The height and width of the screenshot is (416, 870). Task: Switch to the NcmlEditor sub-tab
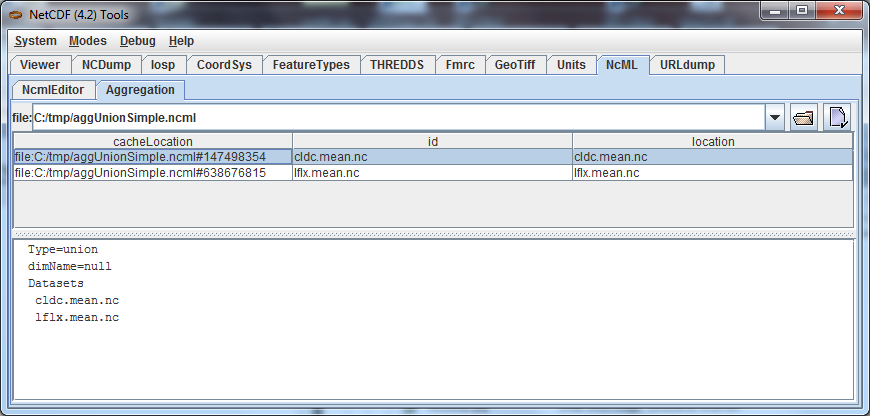point(54,90)
